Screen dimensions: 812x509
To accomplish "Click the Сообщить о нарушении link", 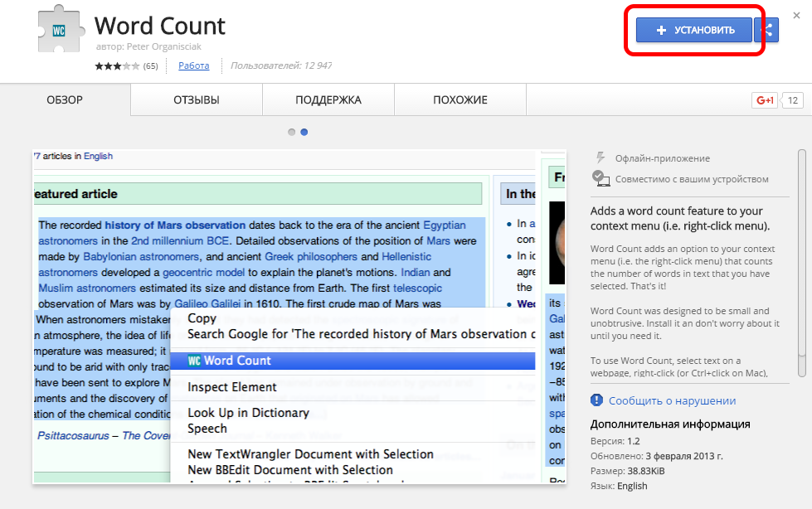I will (x=672, y=400).
